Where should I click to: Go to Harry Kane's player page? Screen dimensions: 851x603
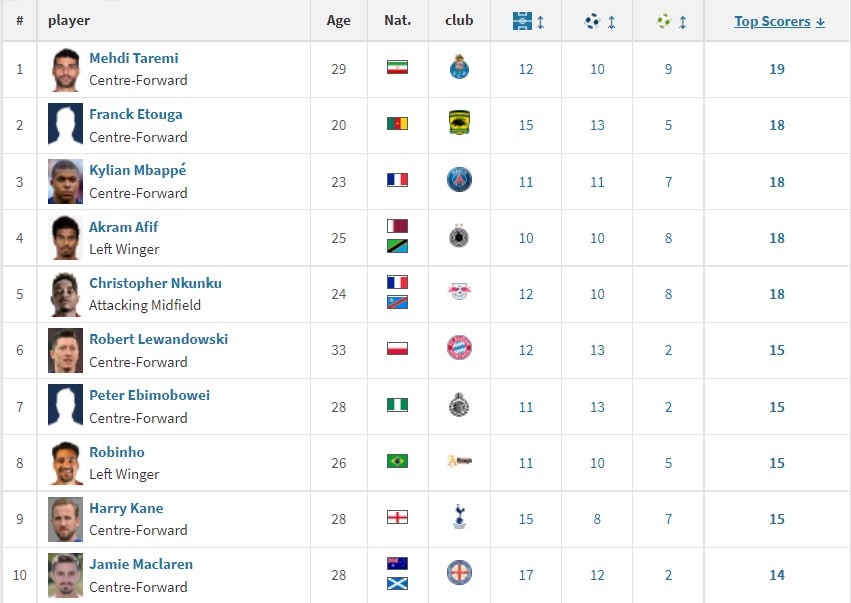tap(126, 508)
